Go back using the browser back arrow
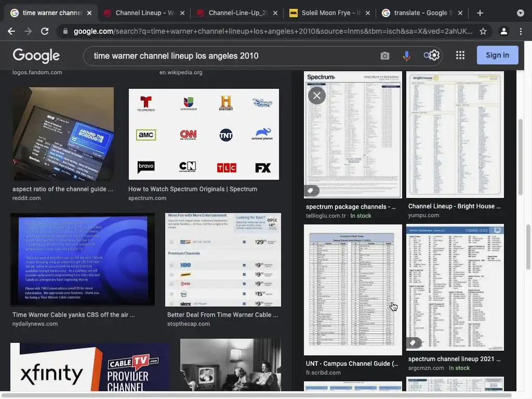Viewport: 532px width, 399px height. 11,31
